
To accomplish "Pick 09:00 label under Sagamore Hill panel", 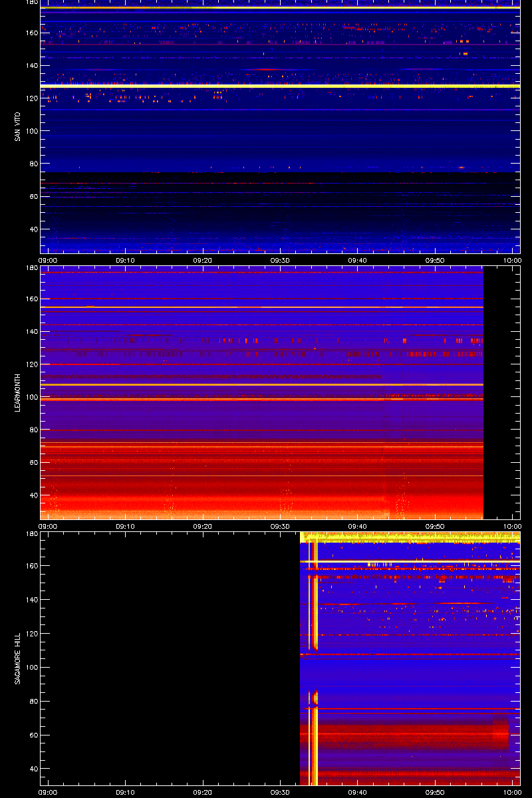I will tap(48, 792).
